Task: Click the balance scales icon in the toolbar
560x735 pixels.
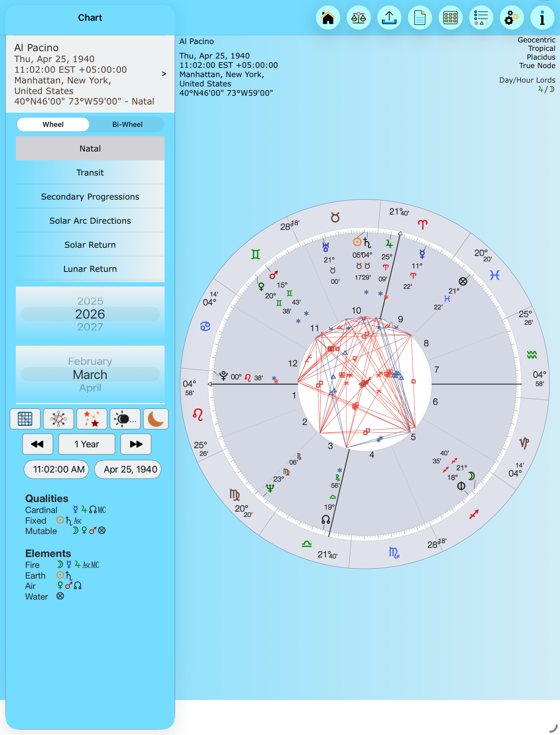Action: pyautogui.click(x=358, y=18)
